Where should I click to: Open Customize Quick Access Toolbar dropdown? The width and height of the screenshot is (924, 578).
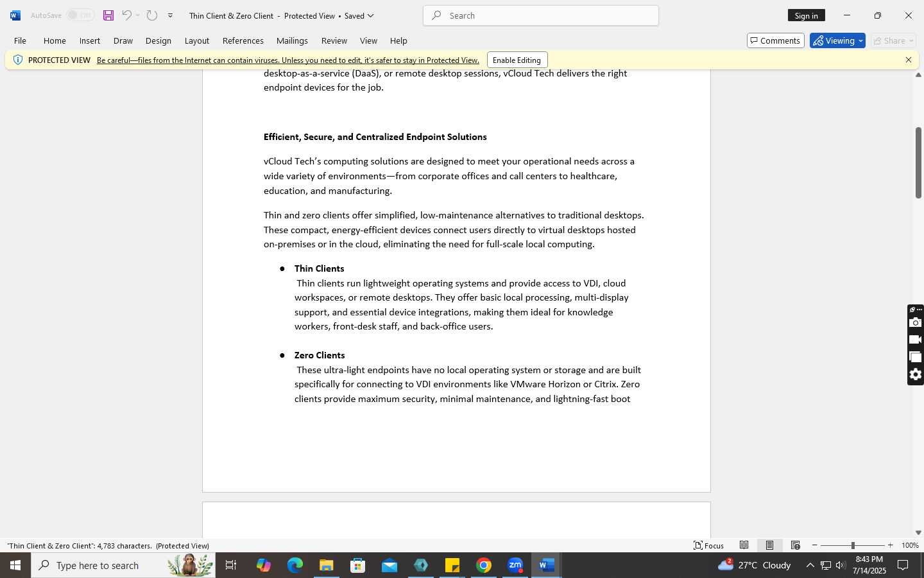(x=170, y=15)
